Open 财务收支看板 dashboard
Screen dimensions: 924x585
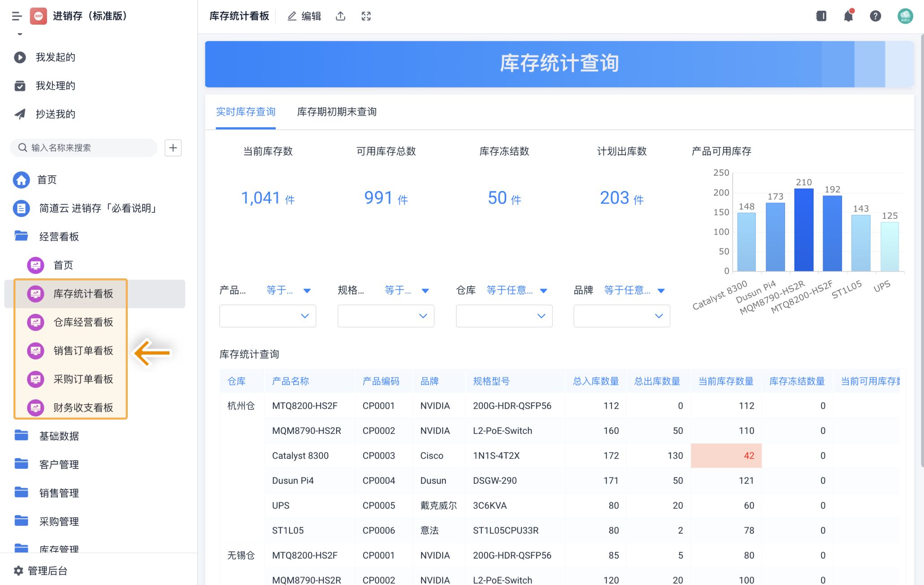click(x=83, y=407)
